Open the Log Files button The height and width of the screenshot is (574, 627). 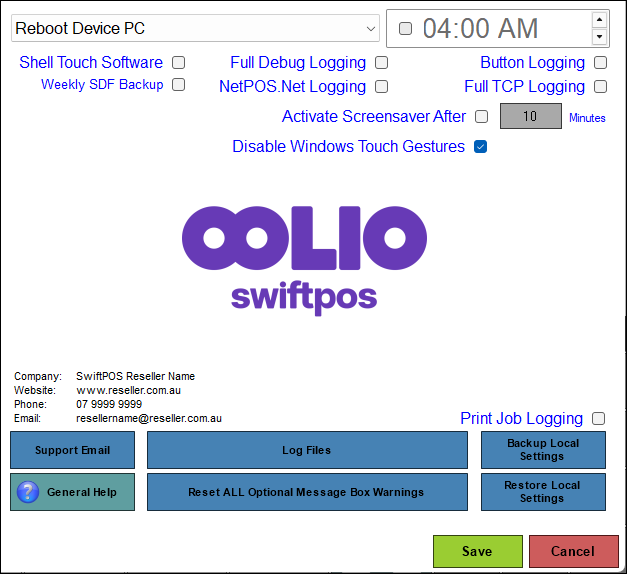coord(307,450)
